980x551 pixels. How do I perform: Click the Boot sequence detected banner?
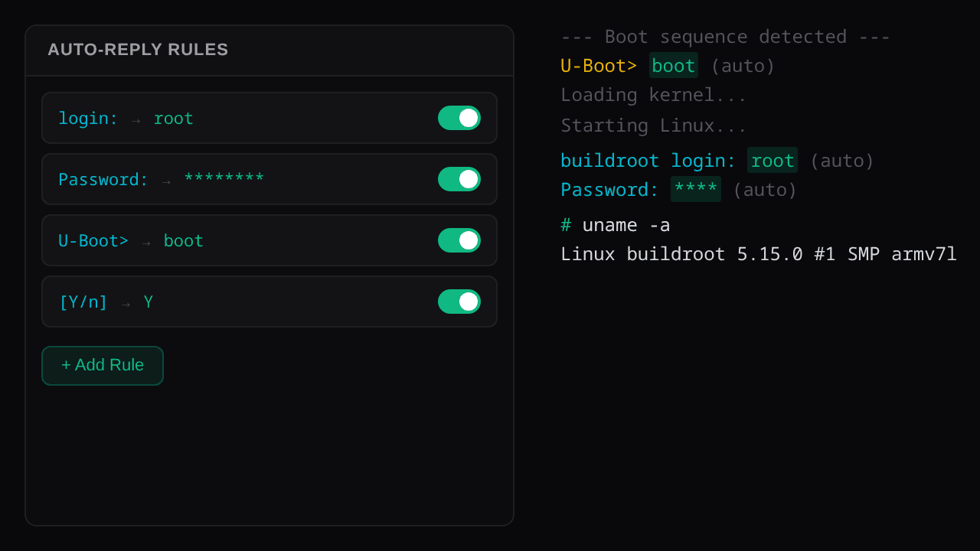pyautogui.click(x=724, y=37)
